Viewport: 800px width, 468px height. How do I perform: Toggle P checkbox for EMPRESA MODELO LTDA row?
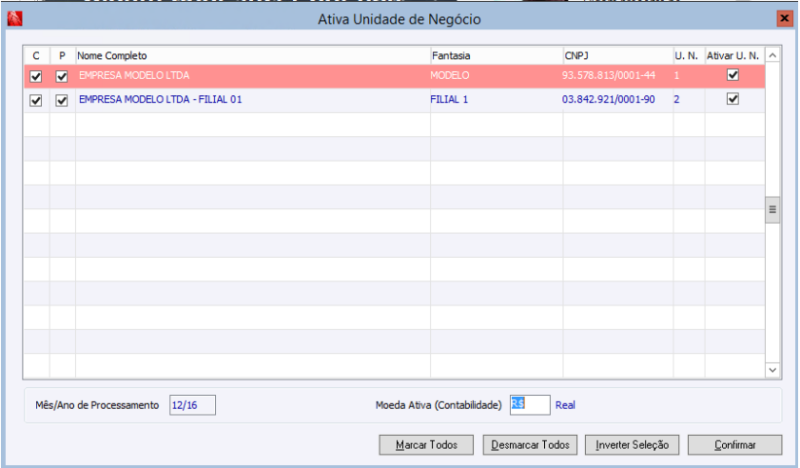[62, 77]
